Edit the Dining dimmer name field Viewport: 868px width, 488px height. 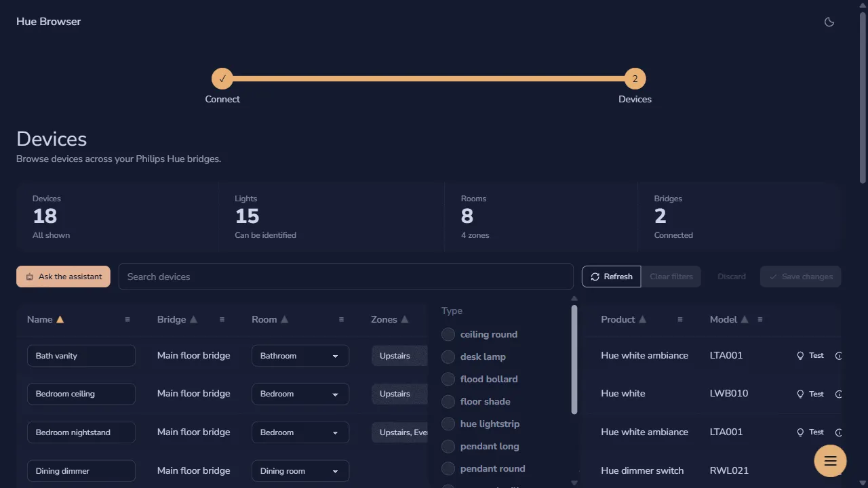tap(81, 471)
